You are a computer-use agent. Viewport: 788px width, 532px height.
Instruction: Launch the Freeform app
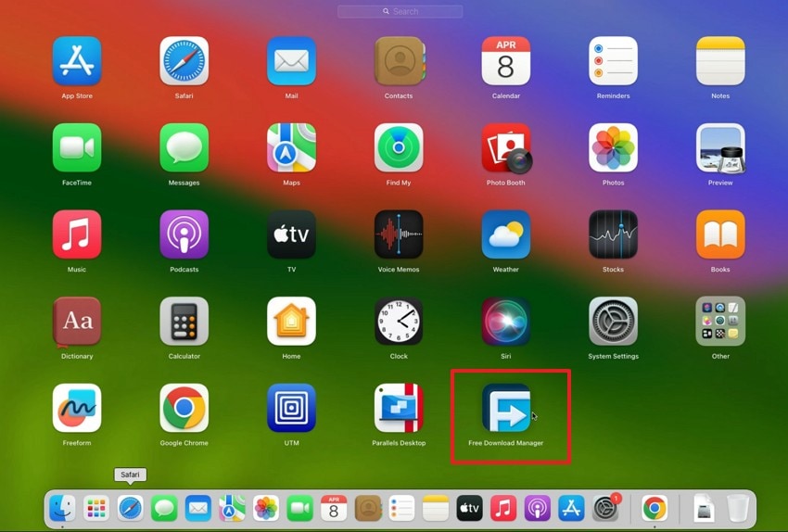(77, 408)
